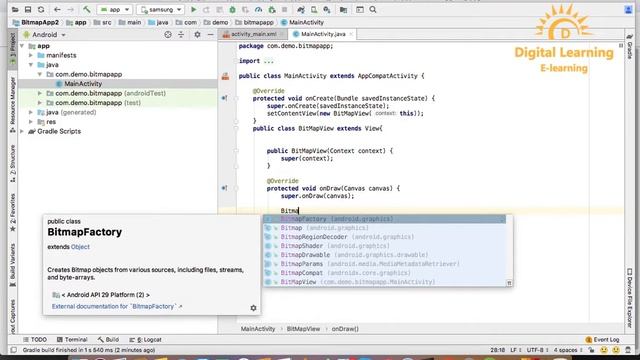
Task: Close the MainActivity.java tab
Action: click(351, 34)
